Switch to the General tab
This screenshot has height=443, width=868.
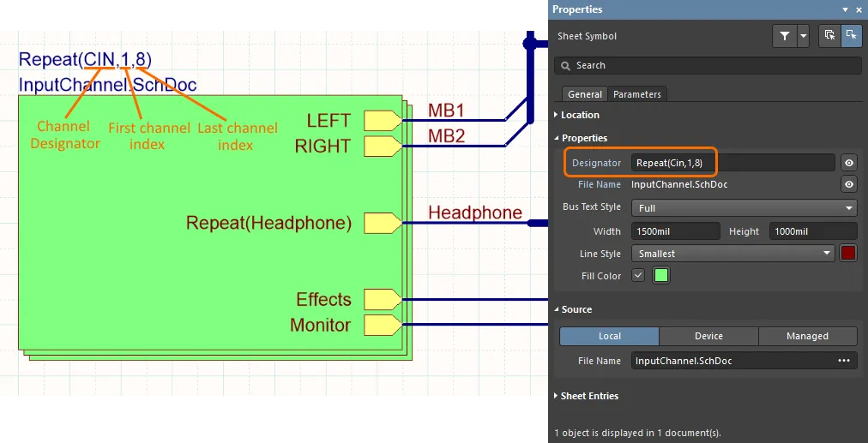pyautogui.click(x=585, y=94)
